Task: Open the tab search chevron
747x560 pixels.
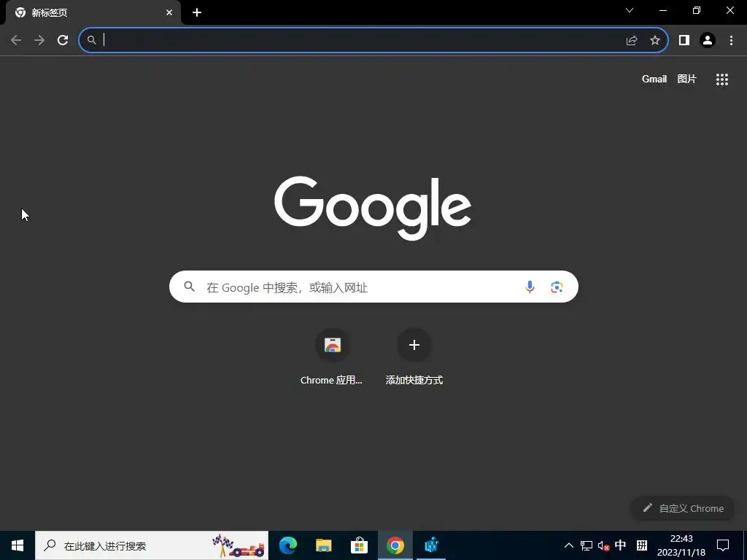Action: [x=630, y=10]
